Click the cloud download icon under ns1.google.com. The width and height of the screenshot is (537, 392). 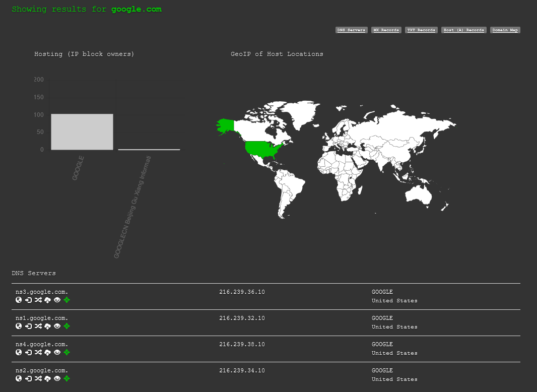click(47, 326)
